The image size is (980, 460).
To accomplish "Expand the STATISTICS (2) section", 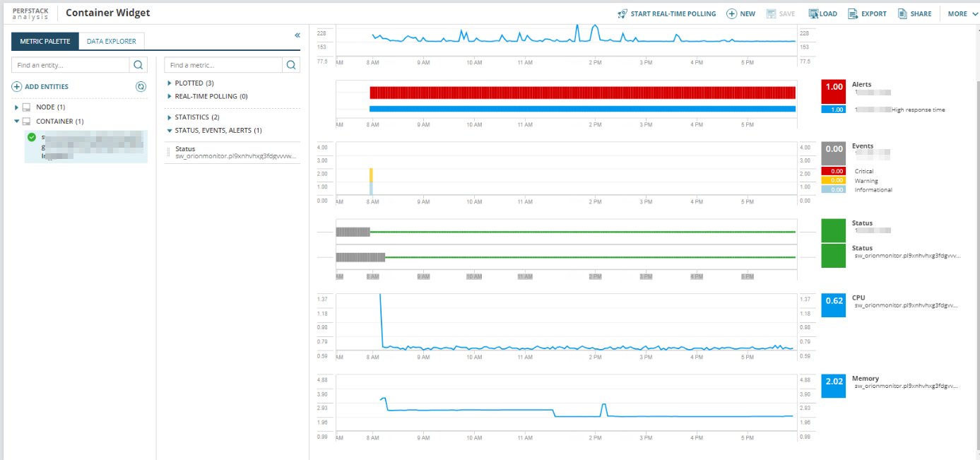I will (170, 117).
